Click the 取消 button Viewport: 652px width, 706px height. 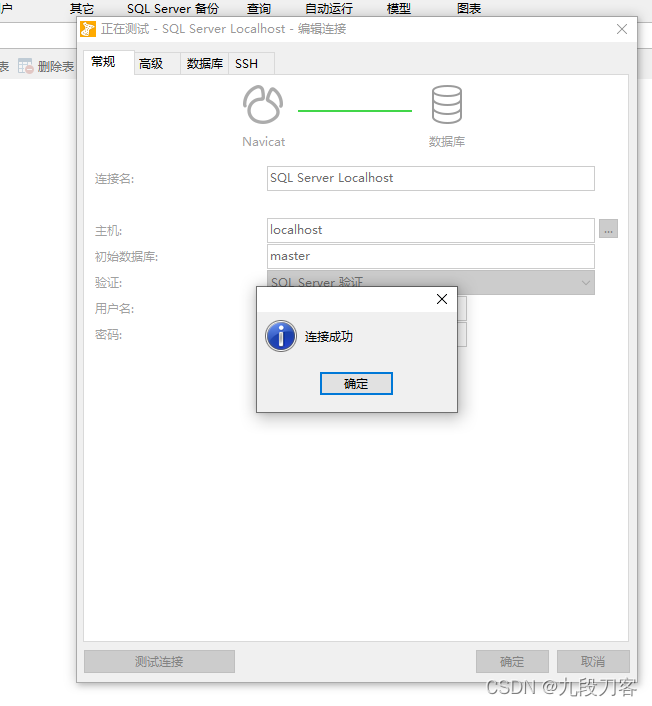click(593, 661)
